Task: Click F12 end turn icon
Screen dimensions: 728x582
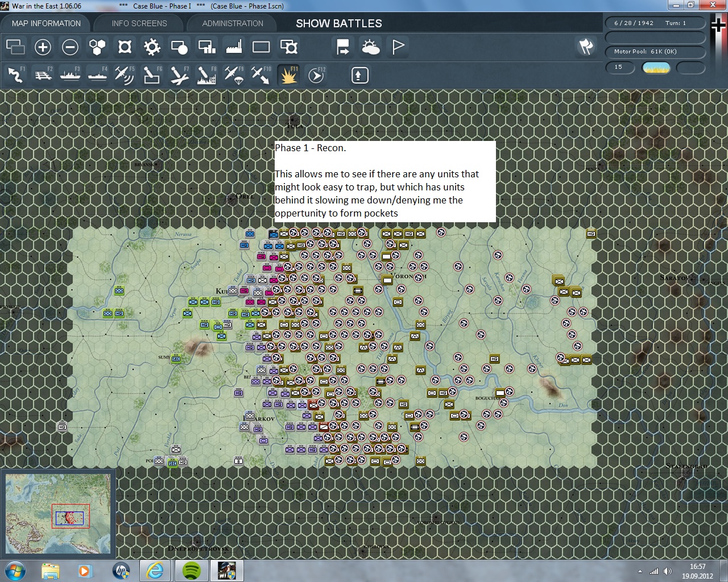Action: click(316, 75)
